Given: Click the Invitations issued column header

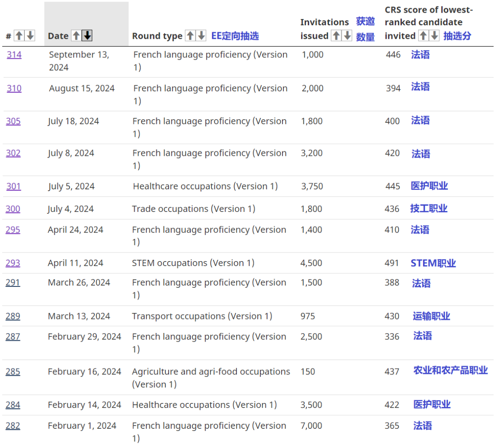Looking at the screenshot, I should point(324,29).
